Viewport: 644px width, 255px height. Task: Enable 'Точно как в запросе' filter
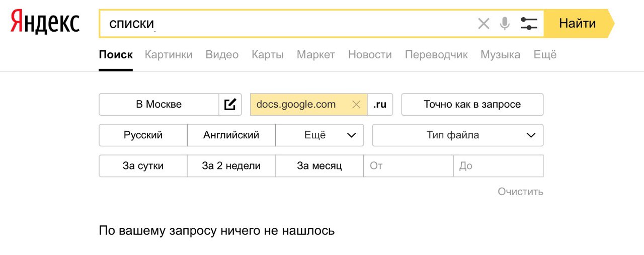[472, 105]
